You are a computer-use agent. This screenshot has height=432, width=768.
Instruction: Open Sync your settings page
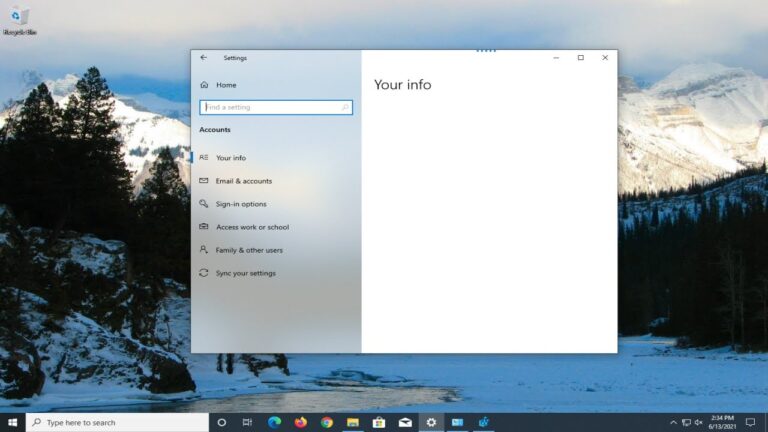click(x=245, y=273)
